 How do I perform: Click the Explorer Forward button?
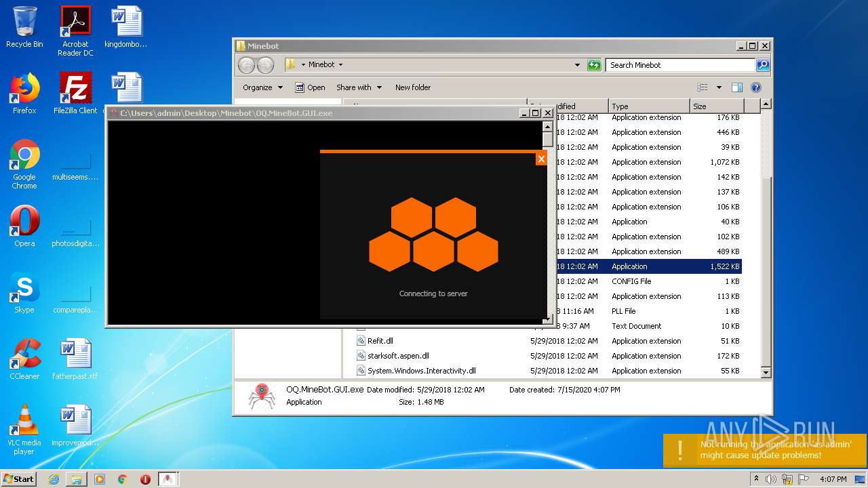click(265, 65)
